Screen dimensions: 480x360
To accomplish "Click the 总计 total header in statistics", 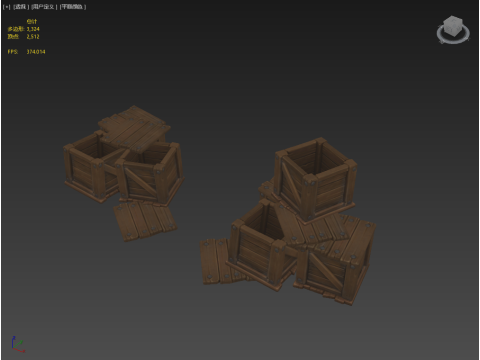I will 32,22.
